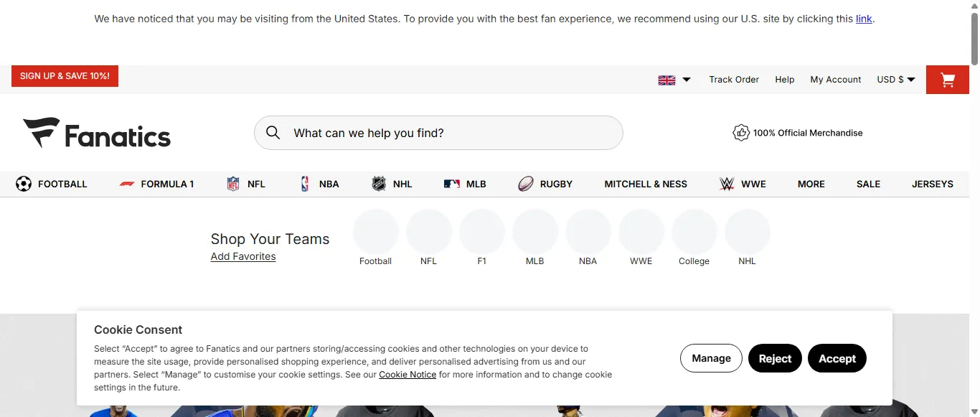Image resolution: width=980 pixels, height=417 pixels.
Task: Open the shopping cart icon
Action: click(x=947, y=80)
